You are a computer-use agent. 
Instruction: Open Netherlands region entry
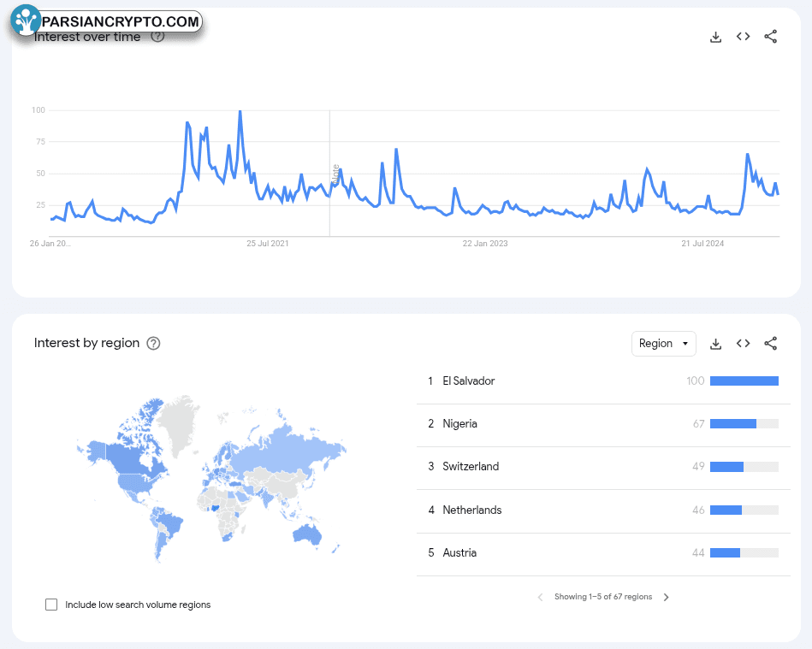[x=471, y=510]
